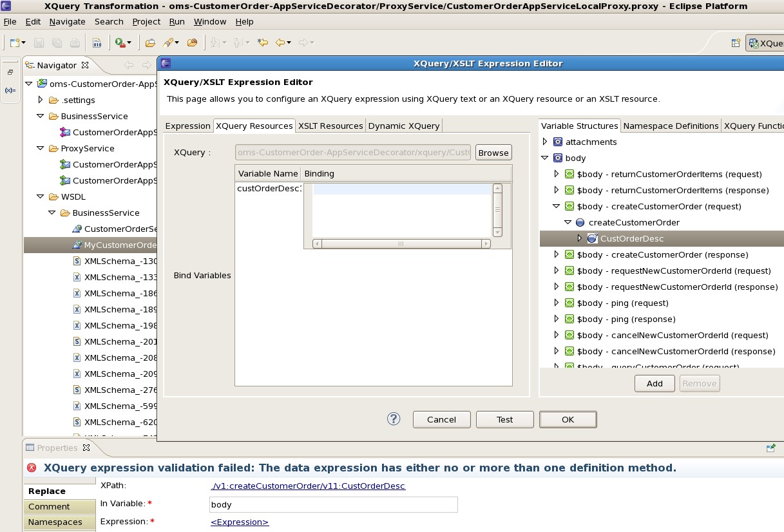This screenshot has height=532, width=784.
Task: Select $body - requestNewCustomerOrderId (response)
Action: (x=677, y=287)
